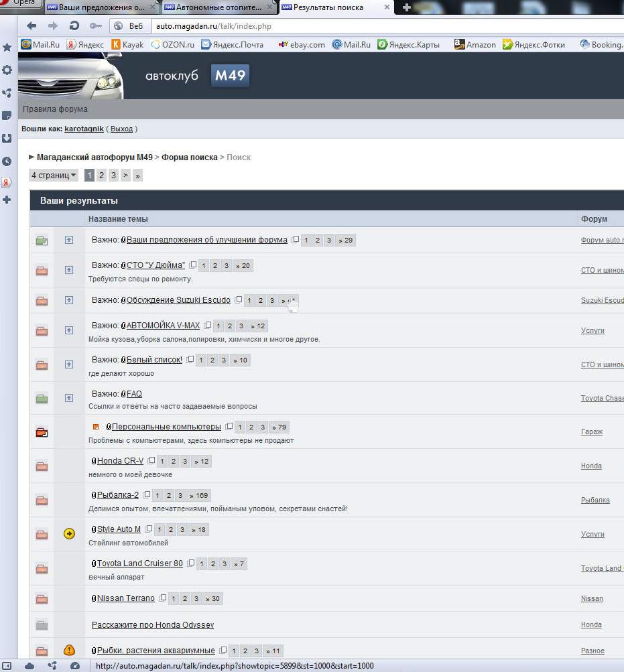Open the Bookmarks star panel in sidebar

(x=7, y=48)
